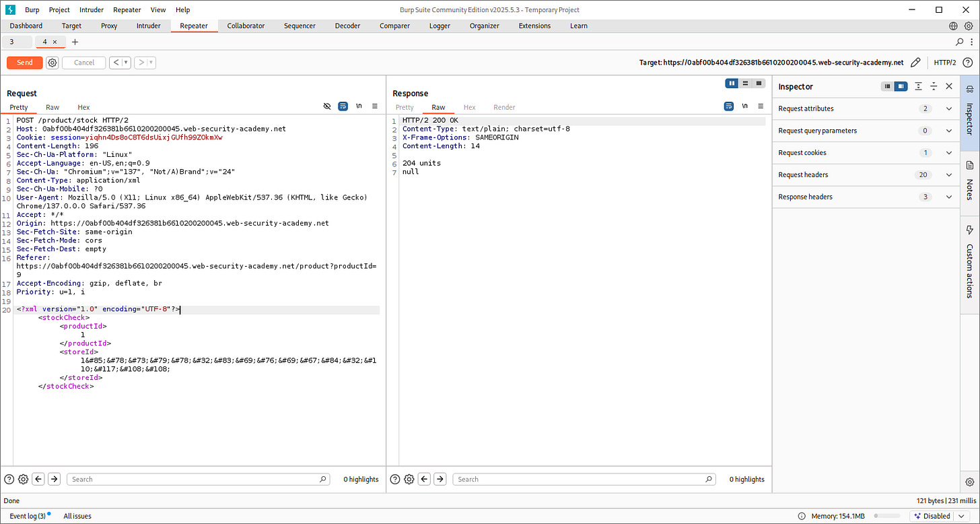Jump to next request search match
Screen dimensions: 980x524
click(55, 479)
